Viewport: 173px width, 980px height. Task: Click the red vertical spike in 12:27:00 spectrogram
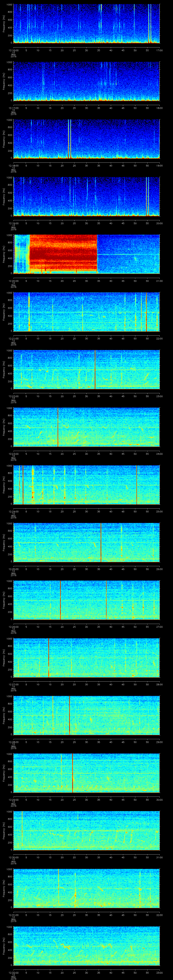pyautogui.click(x=49, y=658)
